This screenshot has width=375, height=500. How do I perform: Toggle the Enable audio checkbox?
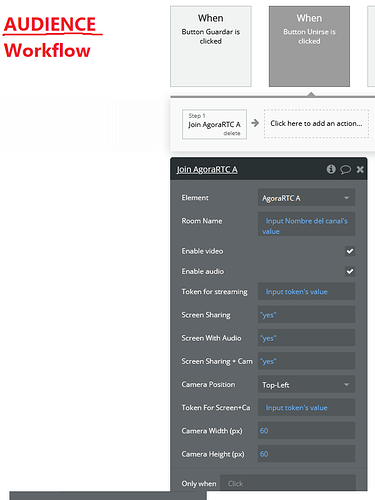click(x=350, y=271)
